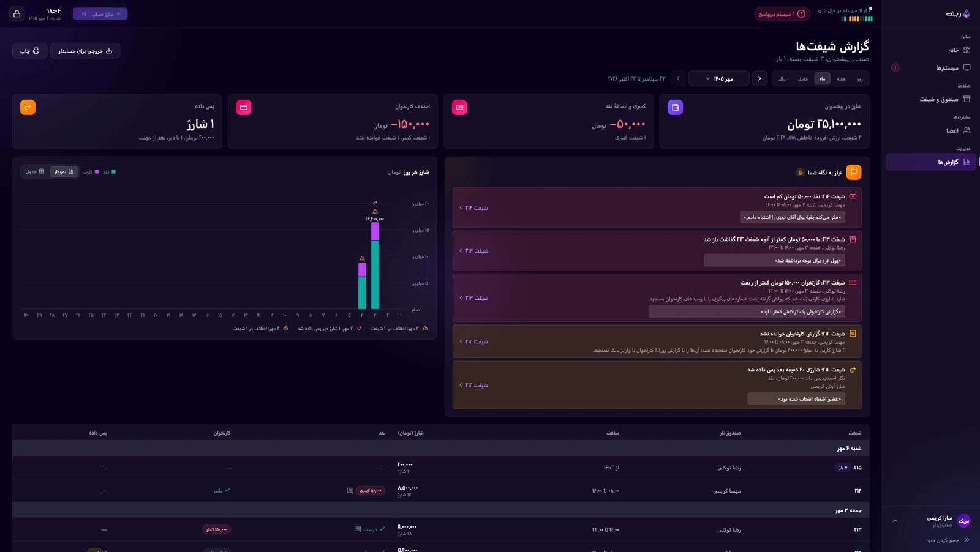Click the orange flag icon beside نیاز به نگاه شما
Screen dimensions: 980x552
coord(854,173)
